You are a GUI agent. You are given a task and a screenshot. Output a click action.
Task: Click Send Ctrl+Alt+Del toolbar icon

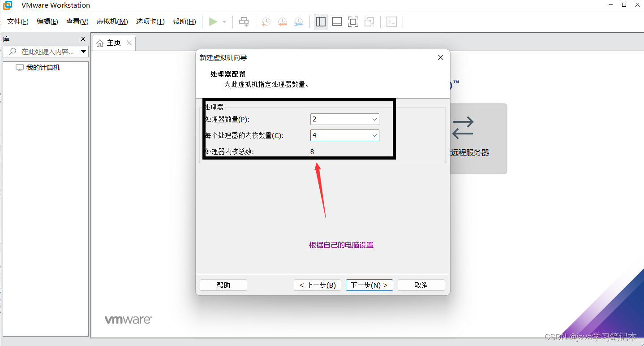tap(244, 22)
